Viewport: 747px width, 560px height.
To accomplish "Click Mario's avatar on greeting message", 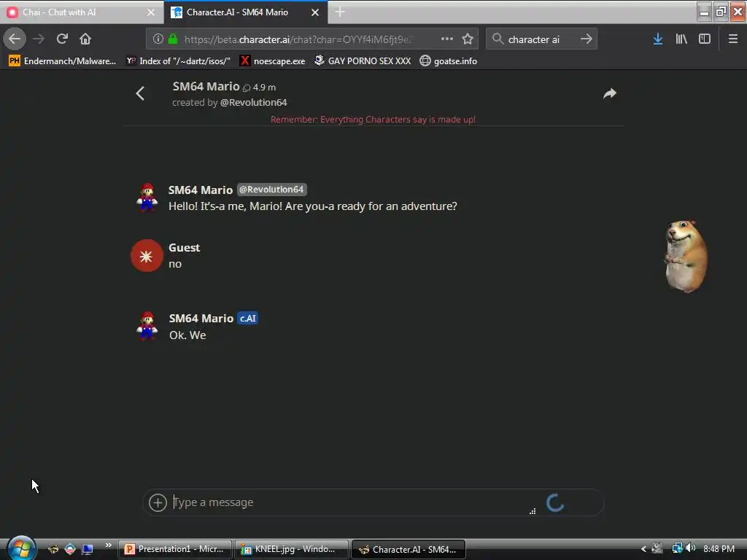I will click(x=147, y=197).
